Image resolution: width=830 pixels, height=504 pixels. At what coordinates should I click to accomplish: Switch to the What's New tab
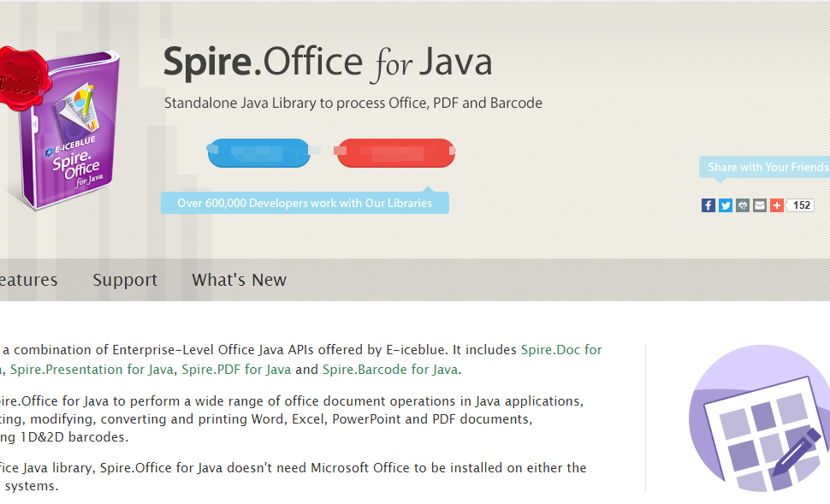click(x=239, y=279)
